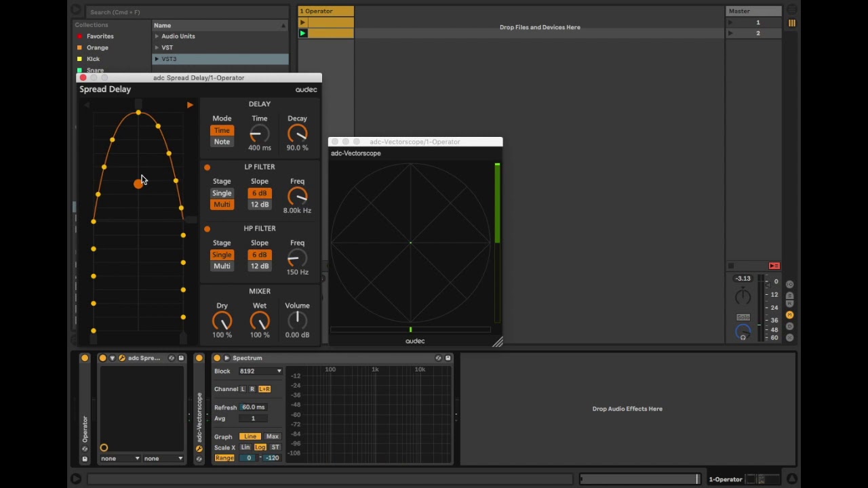Select the L channel in Spectrum
Image resolution: width=868 pixels, height=488 pixels.
tap(243, 389)
